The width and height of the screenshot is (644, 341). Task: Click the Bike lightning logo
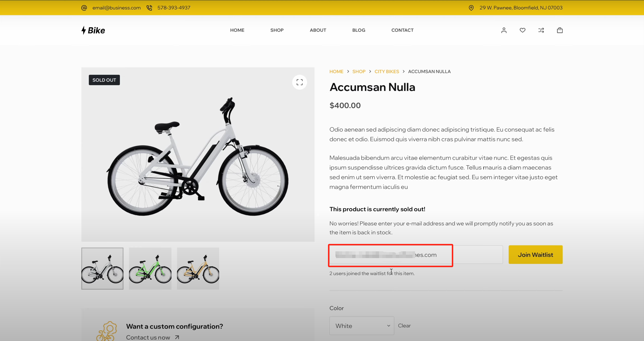93,30
